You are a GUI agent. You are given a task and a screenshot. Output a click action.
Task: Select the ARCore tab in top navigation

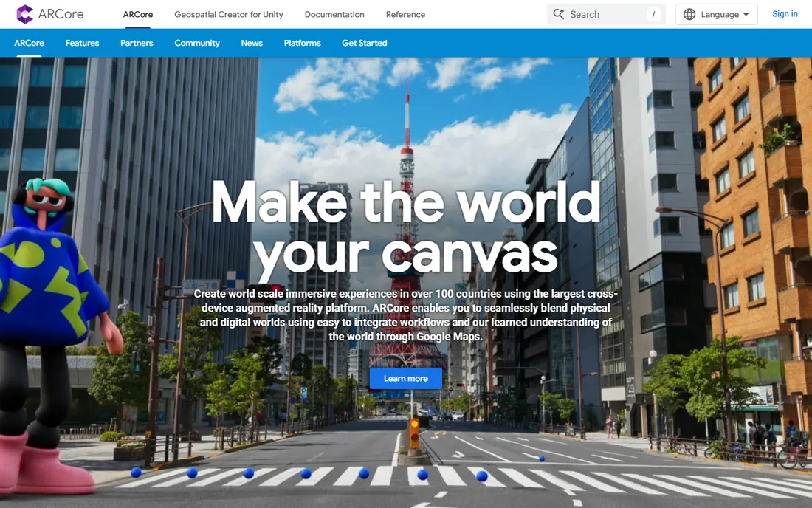click(x=138, y=15)
